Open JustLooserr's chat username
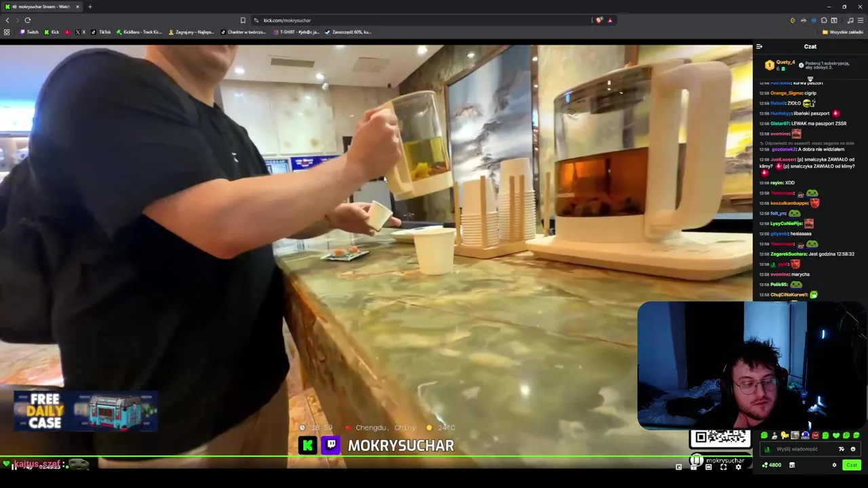 click(783, 159)
